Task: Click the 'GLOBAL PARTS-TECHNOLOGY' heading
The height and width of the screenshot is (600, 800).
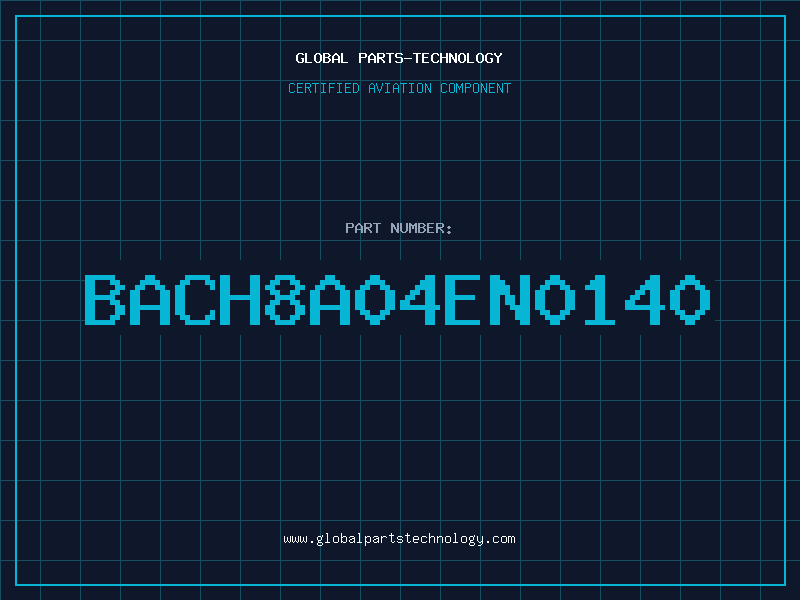Action: pyautogui.click(x=399, y=58)
